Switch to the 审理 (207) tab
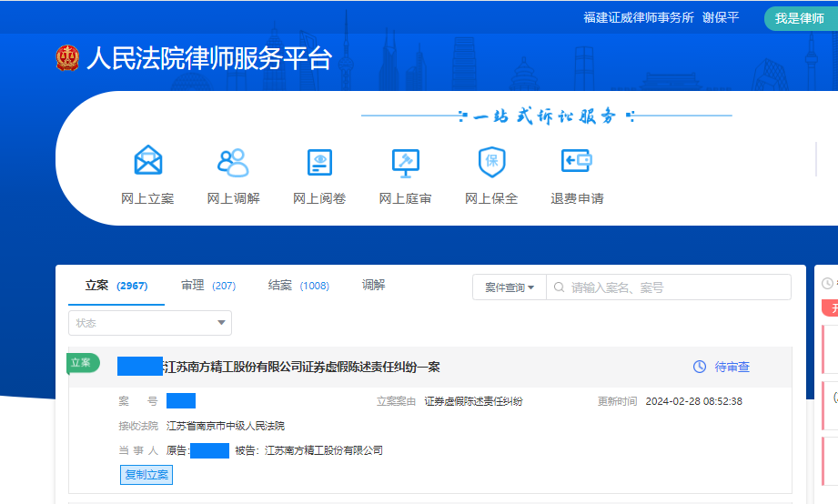 coord(207,286)
